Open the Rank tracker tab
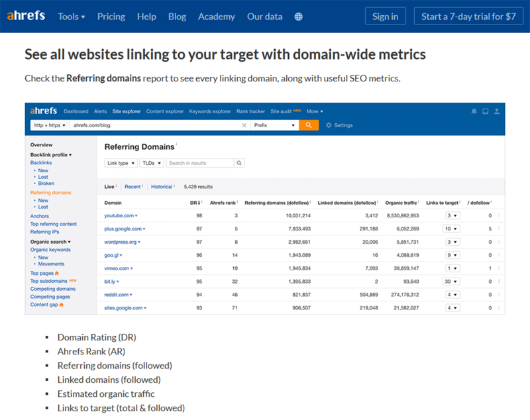Viewport: 530px width, 420px height. pyautogui.click(x=250, y=111)
